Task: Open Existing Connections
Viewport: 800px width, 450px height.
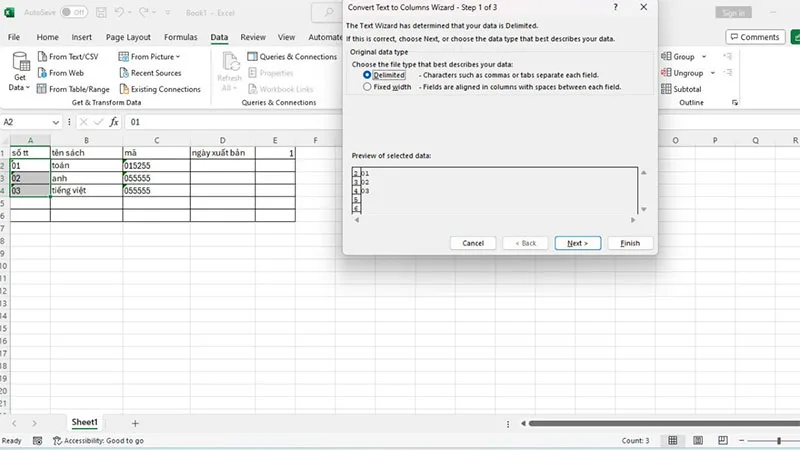Action: (160, 89)
